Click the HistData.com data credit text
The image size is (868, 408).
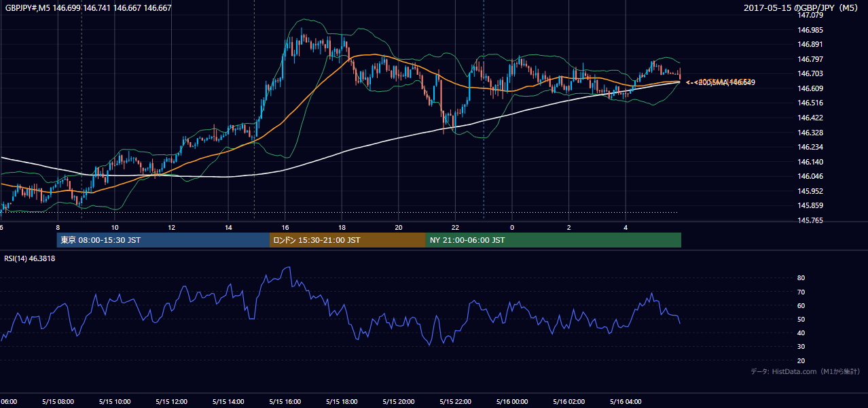click(x=806, y=371)
